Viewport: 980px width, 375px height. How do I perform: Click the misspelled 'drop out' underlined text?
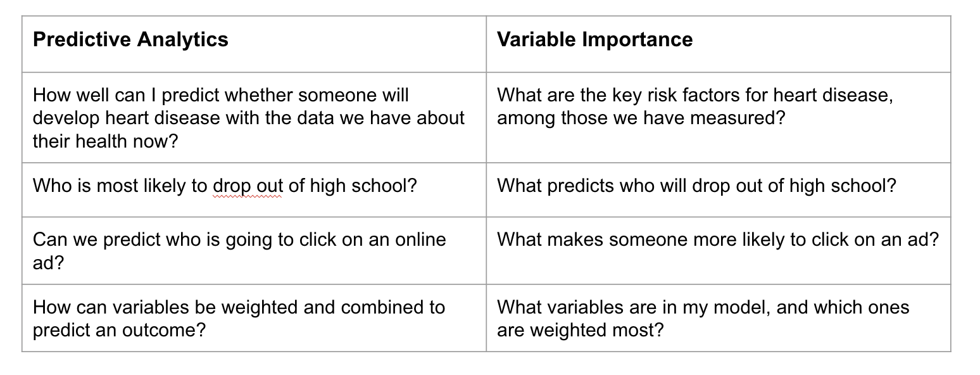tap(248, 187)
